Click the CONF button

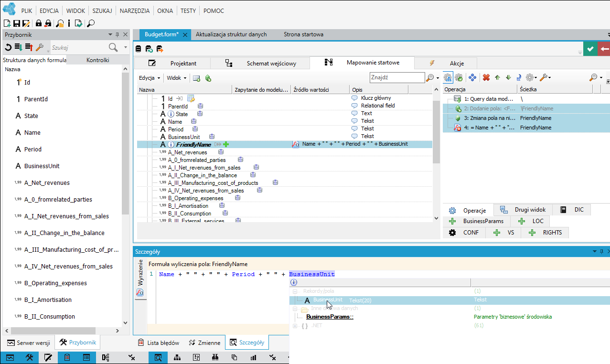(x=464, y=233)
